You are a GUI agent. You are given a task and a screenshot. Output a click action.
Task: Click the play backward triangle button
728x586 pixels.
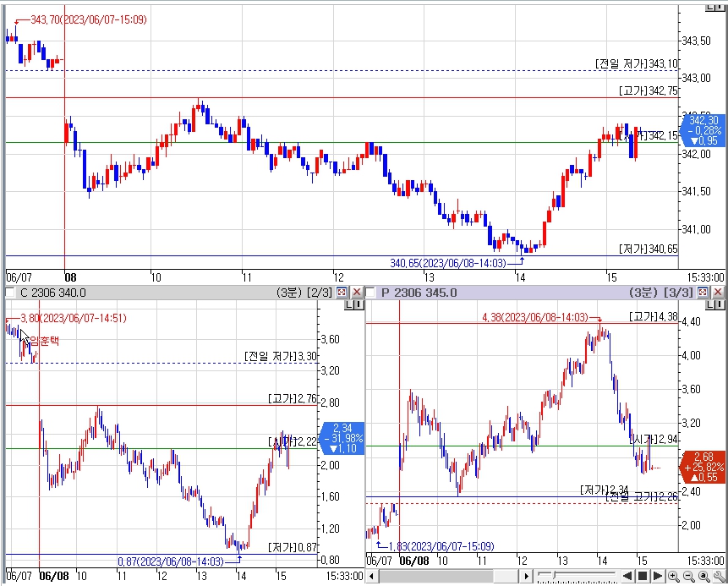pos(627,576)
